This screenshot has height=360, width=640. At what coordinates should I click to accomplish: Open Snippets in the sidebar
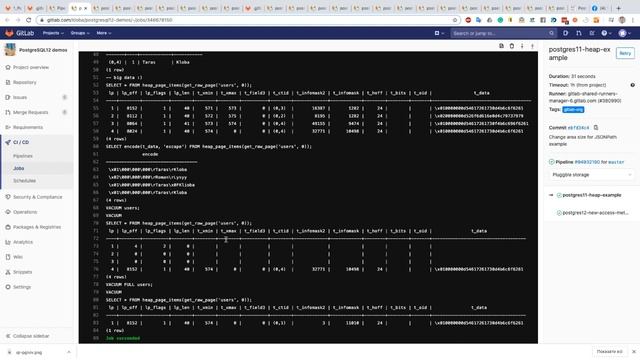pyautogui.click(x=22, y=272)
